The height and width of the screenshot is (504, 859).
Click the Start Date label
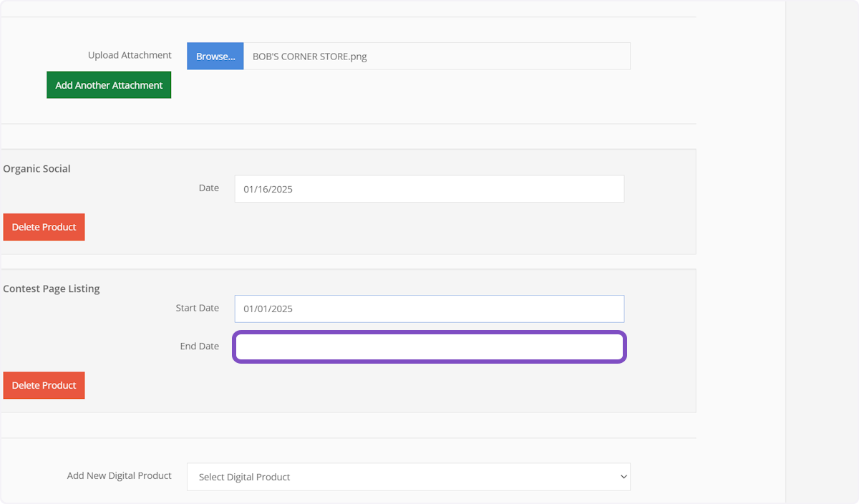pyautogui.click(x=197, y=308)
